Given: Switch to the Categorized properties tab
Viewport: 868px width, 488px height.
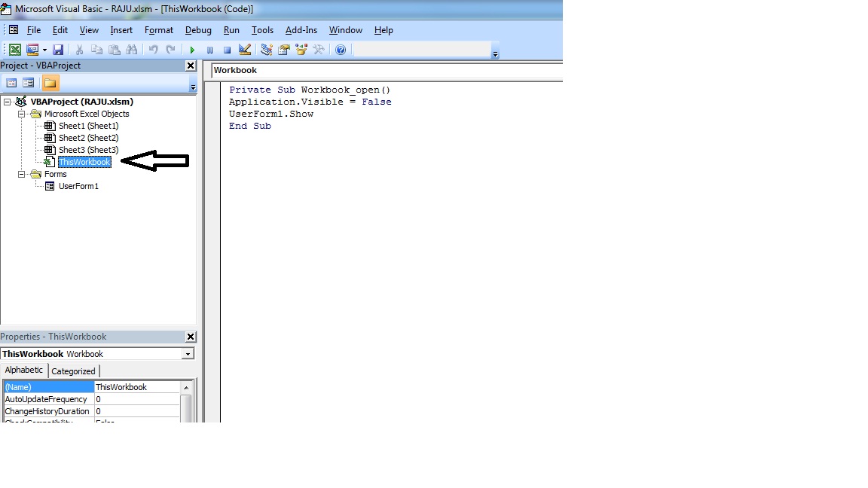Looking at the screenshot, I should [73, 371].
